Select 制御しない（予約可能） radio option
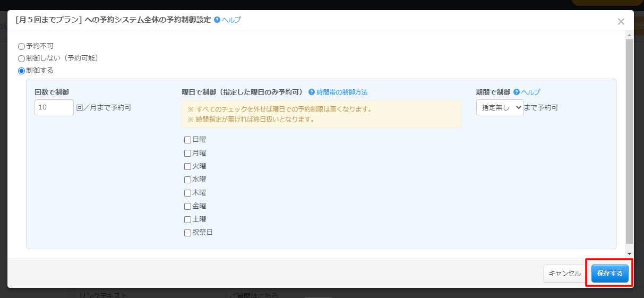Screen dimensions: 644x298 tap(22, 58)
